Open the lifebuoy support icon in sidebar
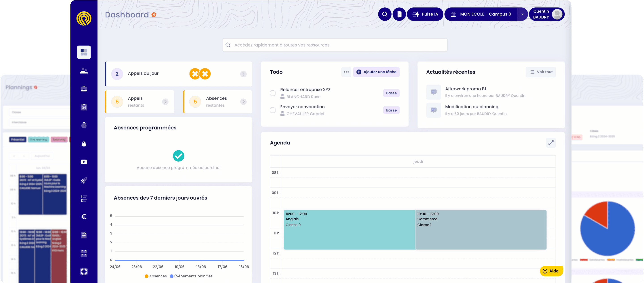644x283 pixels. (x=84, y=272)
